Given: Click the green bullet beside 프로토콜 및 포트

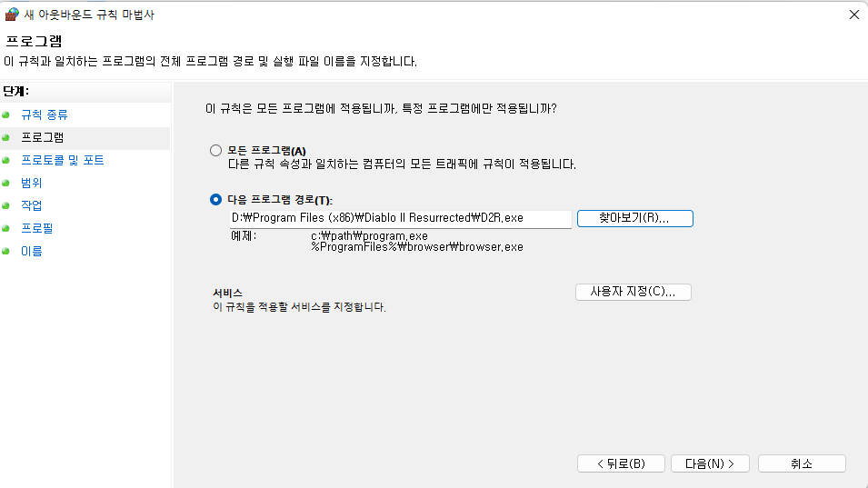Looking at the screenshot, I should coord(6,160).
